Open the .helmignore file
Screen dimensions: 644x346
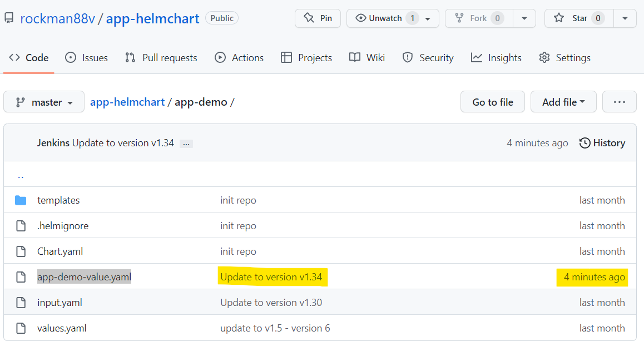tap(63, 226)
